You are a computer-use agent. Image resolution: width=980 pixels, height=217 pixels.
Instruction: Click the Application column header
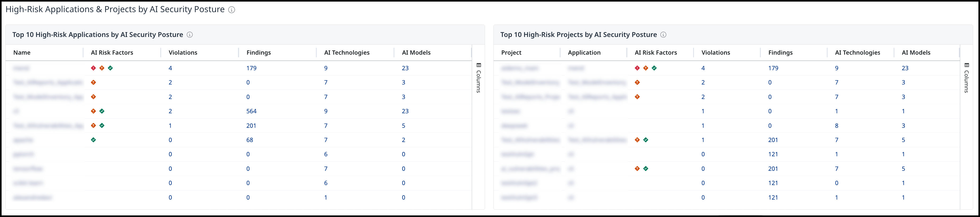(584, 53)
